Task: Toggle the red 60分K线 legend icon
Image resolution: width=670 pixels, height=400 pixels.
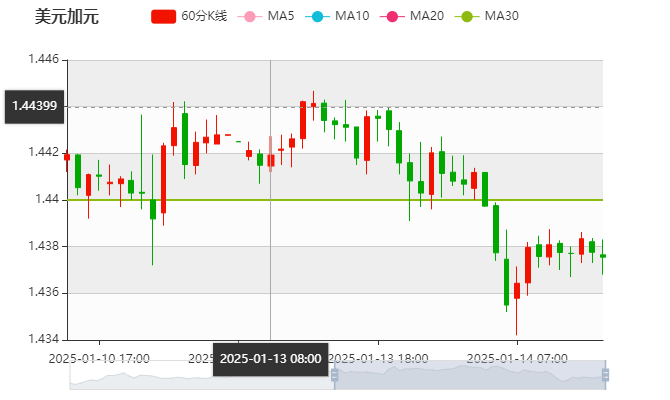Action: pyautogui.click(x=163, y=17)
